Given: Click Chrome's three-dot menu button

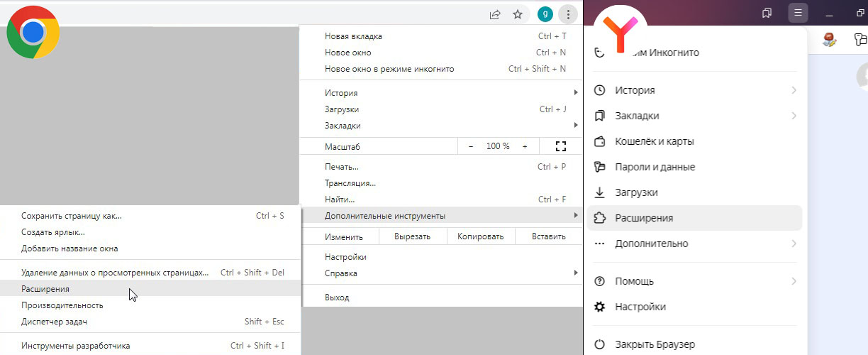Looking at the screenshot, I should coord(568,13).
